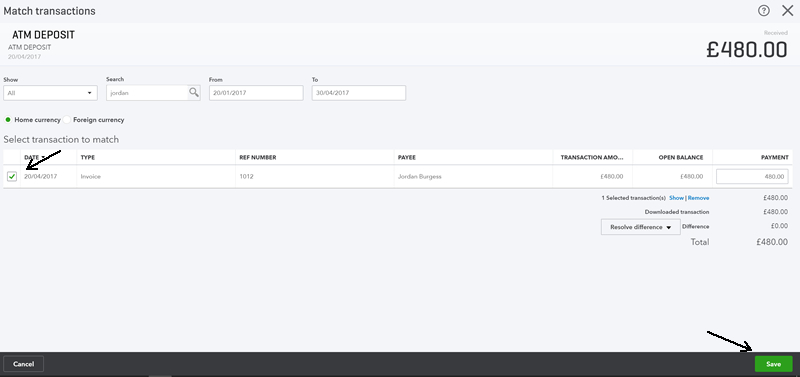
Task: Open the help question mark icon
Action: pyautogui.click(x=763, y=11)
